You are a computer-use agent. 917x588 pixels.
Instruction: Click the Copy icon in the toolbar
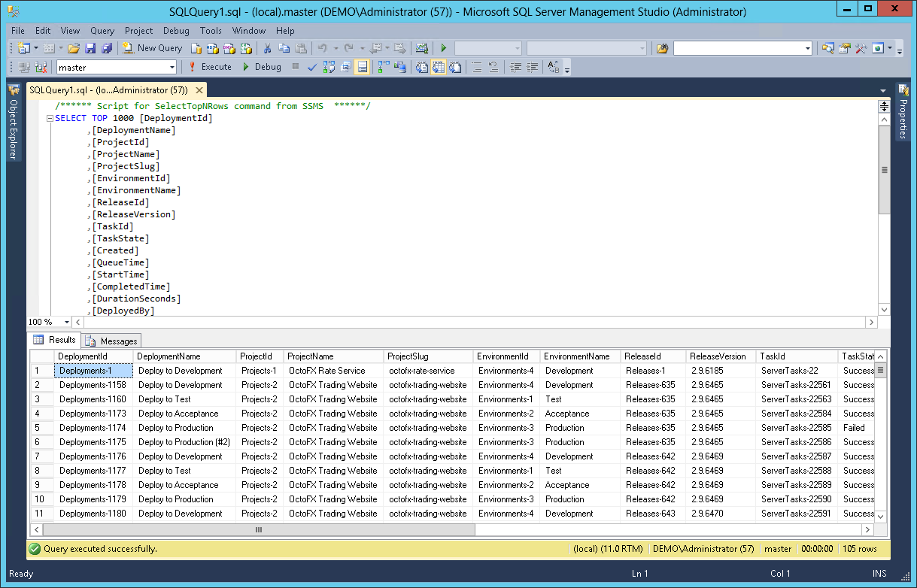click(284, 48)
